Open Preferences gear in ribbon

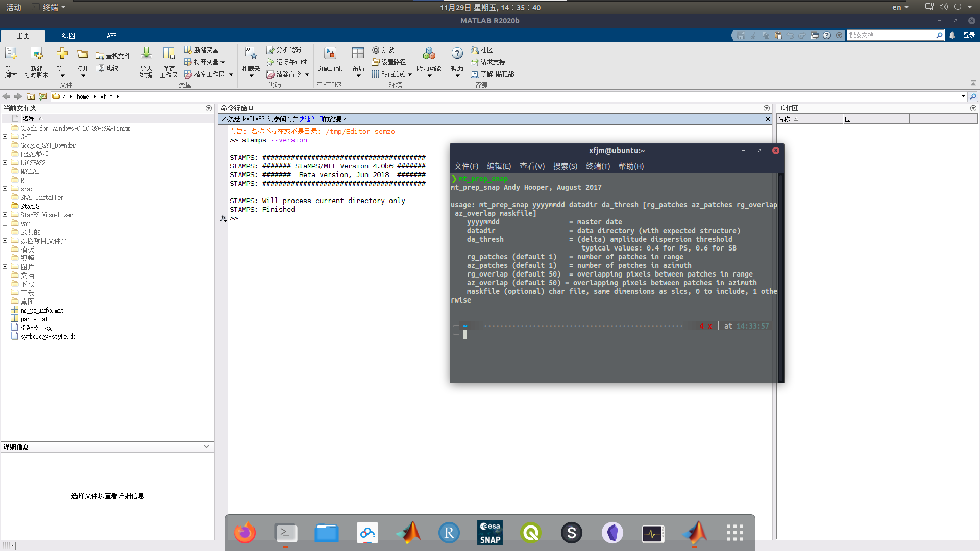(383, 50)
